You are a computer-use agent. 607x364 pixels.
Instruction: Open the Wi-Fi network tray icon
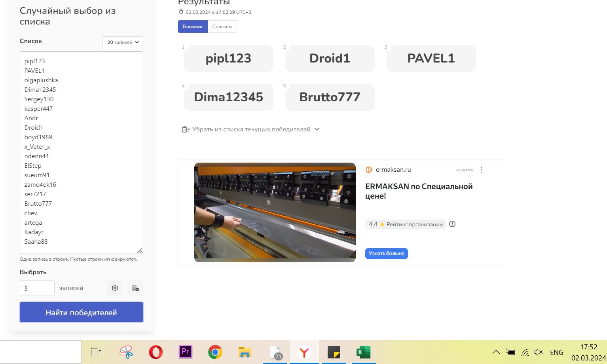click(x=525, y=352)
